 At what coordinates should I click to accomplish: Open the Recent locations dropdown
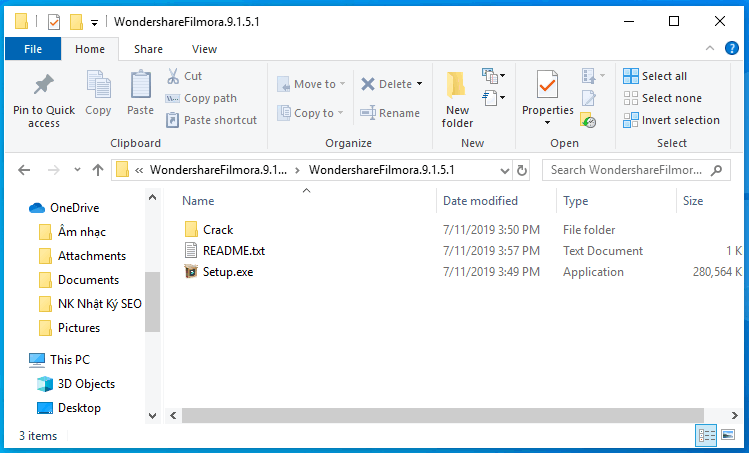[77, 170]
